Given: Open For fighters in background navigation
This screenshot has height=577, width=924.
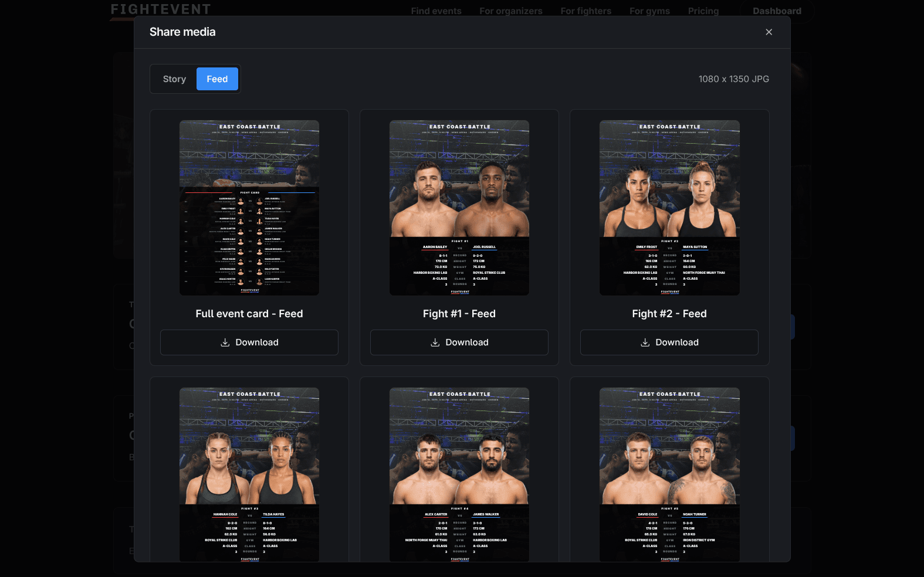Looking at the screenshot, I should pyautogui.click(x=585, y=11).
